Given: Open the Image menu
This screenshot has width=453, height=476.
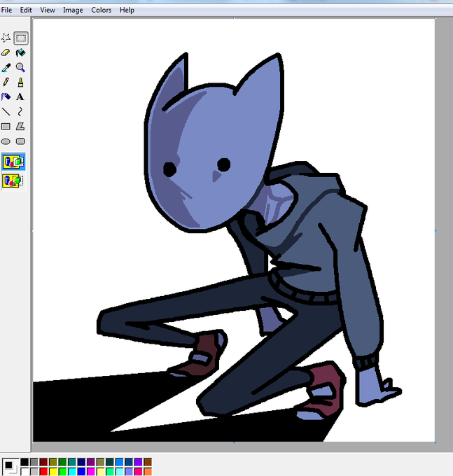Looking at the screenshot, I should click(x=73, y=10).
